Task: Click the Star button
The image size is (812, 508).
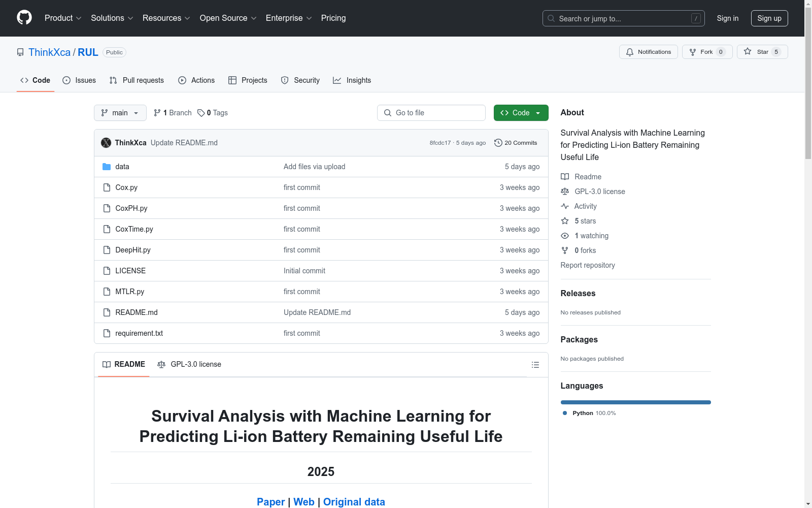Action: [x=762, y=52]
